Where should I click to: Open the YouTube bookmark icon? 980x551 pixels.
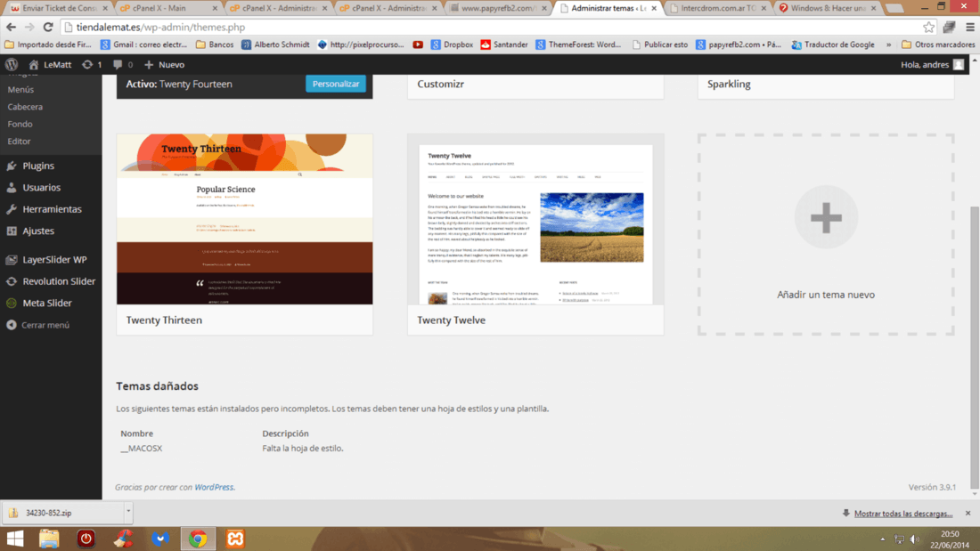(x=418, y=45)
